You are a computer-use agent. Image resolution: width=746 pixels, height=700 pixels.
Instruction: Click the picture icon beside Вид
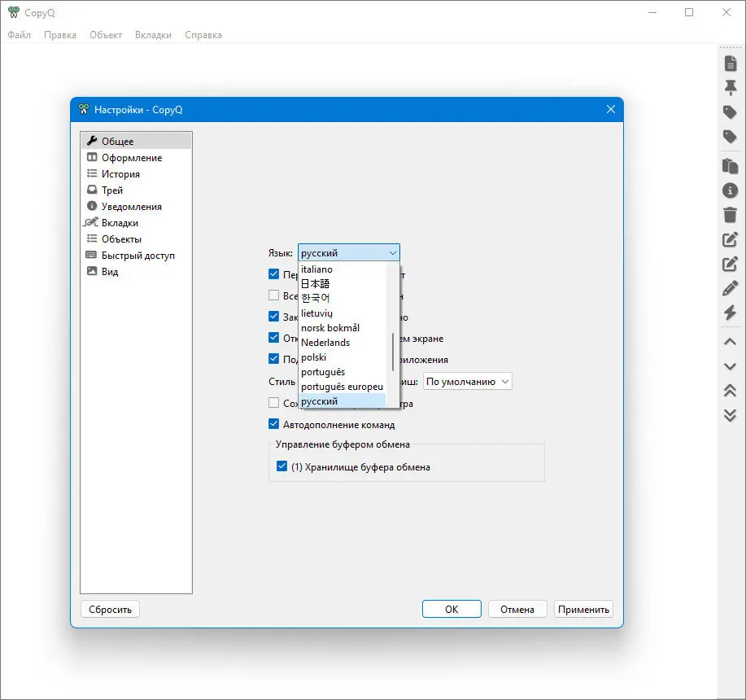coord(92,271)
